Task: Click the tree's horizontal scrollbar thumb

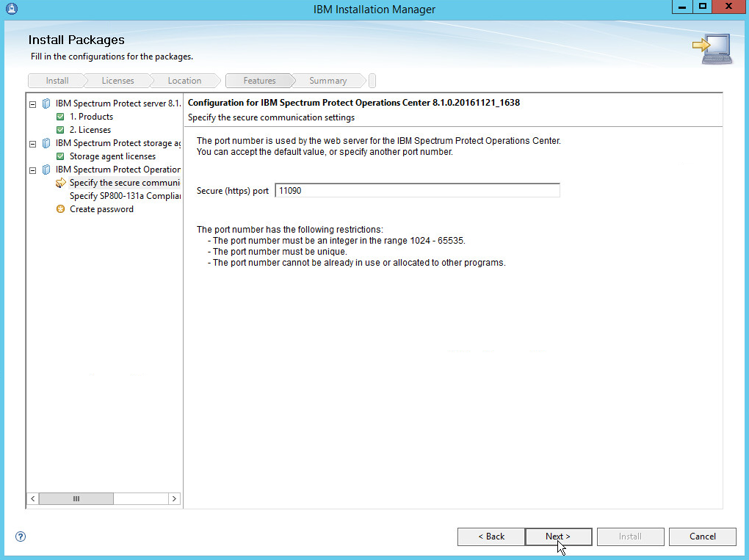Action: coord(76,498)
